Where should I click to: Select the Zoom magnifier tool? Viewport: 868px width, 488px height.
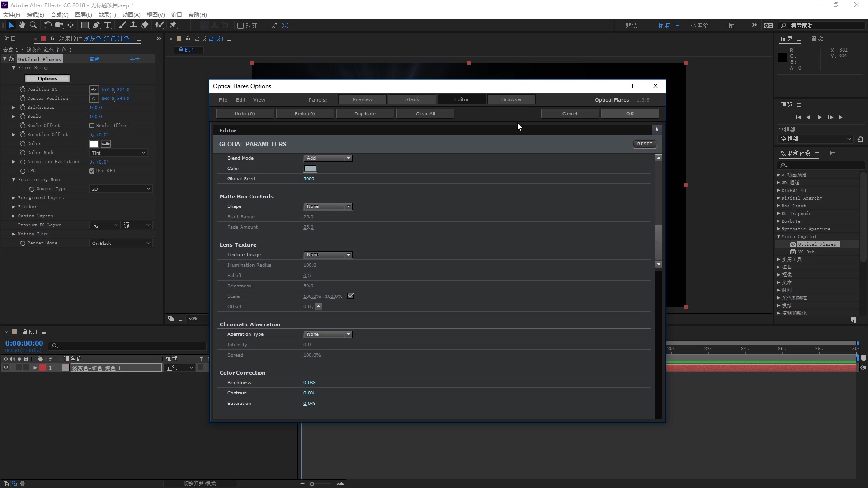pyautogui.click(x=33, y=25)
